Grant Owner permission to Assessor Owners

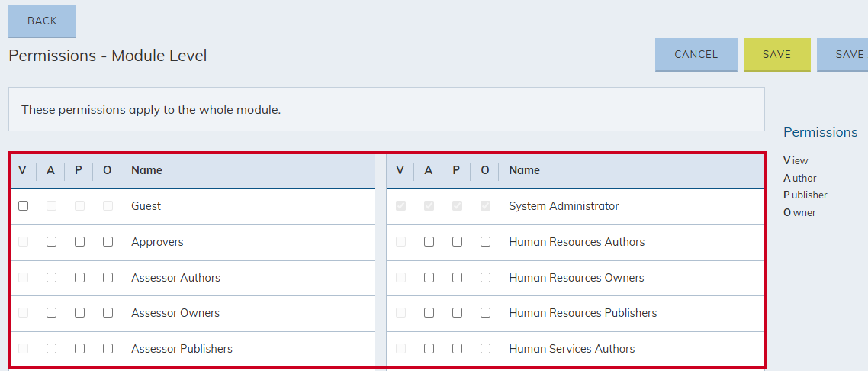(x=108, y=313)
